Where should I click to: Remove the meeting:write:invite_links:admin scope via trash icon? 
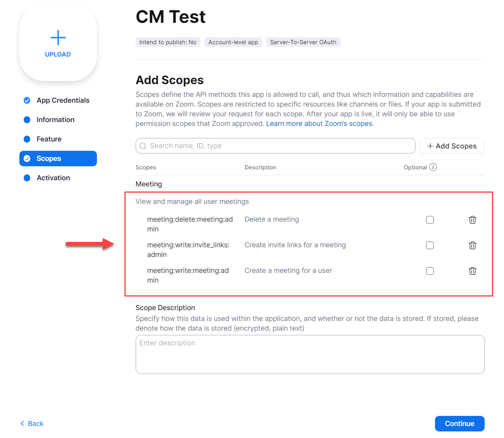point(473,245)
